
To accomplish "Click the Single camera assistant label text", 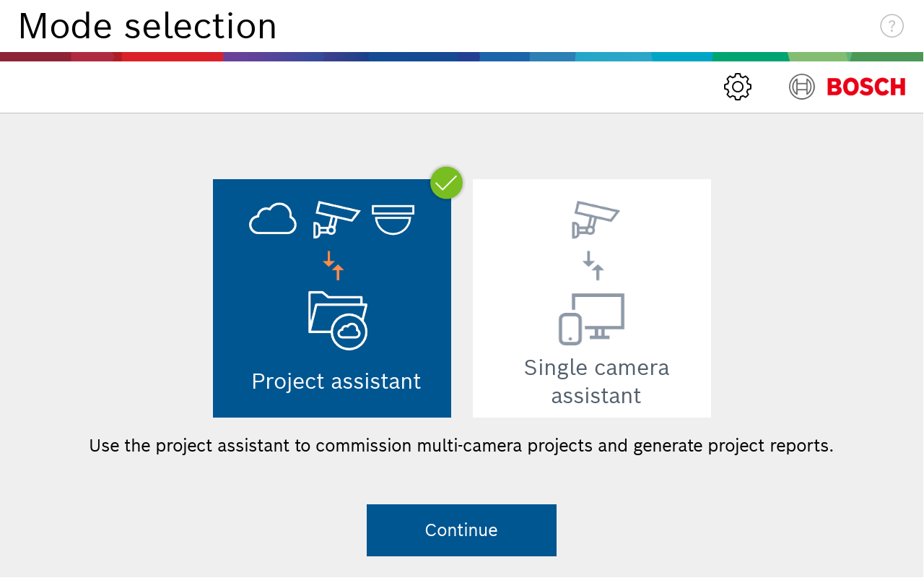I will (x=596, y=381).
